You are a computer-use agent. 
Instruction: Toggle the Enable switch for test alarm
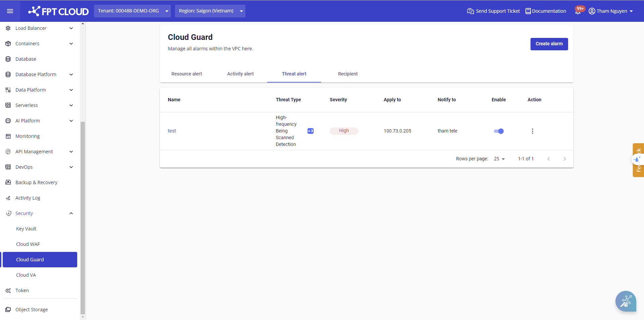tap(499, 131)
